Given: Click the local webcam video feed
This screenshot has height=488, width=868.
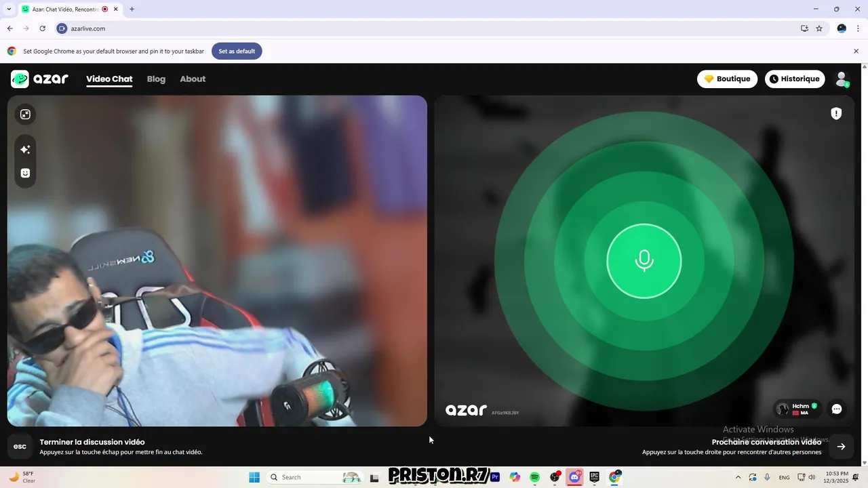Looking at the screenshot, I should coord(217,261).
